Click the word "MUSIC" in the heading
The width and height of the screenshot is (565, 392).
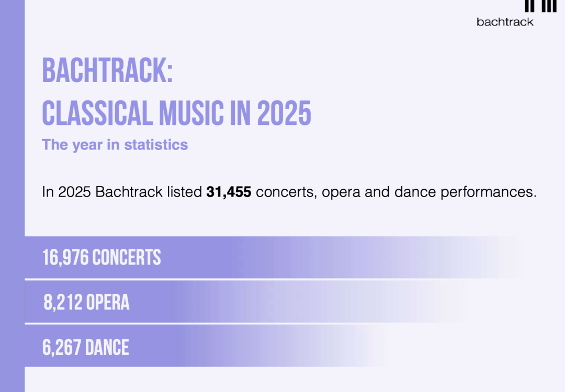pos(193,113)
